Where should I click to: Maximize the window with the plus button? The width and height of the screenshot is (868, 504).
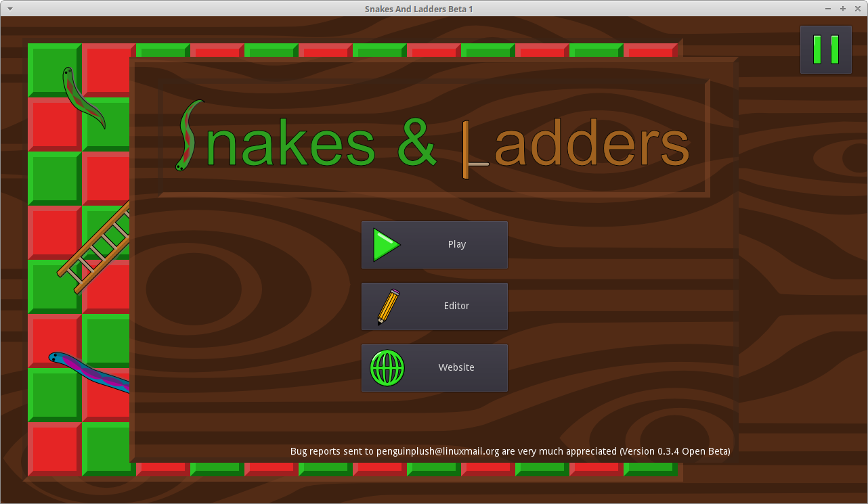[x=843, y=9]
